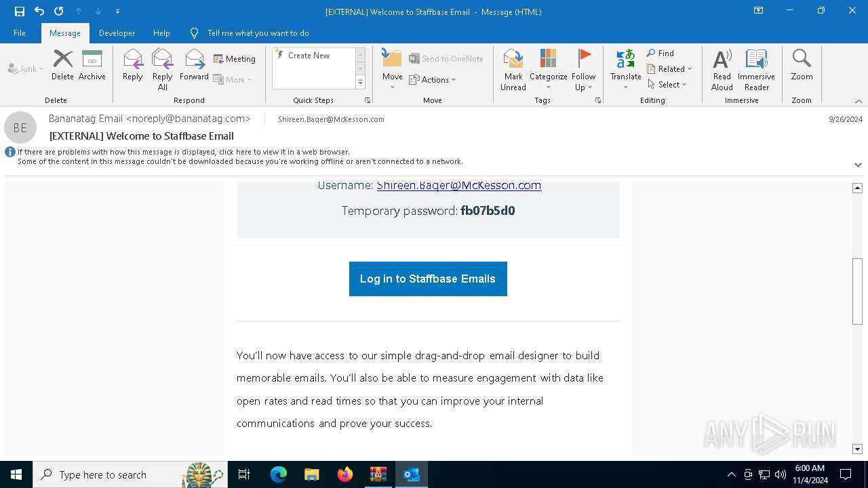
Task: Click message scrollbar down arrow
Action: click(857, 449)
